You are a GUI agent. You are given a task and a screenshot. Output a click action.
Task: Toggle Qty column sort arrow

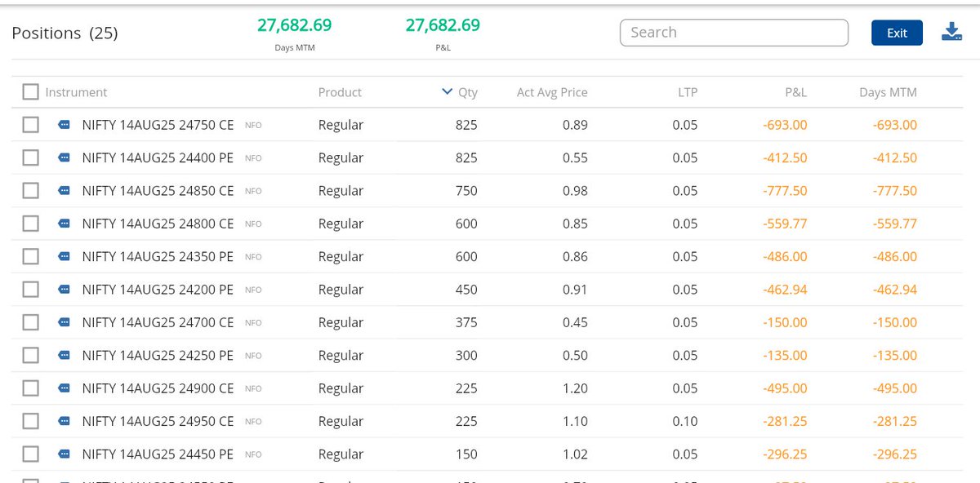pos(447,92)
